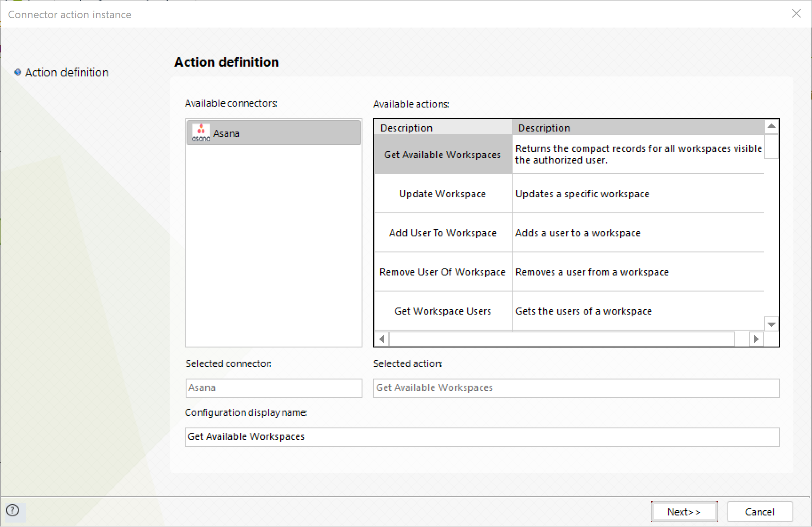
Task: Open the help question-mark icon
Action: [13, 510]
